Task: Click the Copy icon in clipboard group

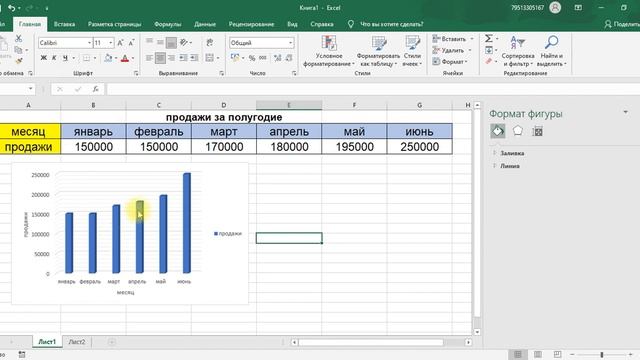Action: click(18, 50)
